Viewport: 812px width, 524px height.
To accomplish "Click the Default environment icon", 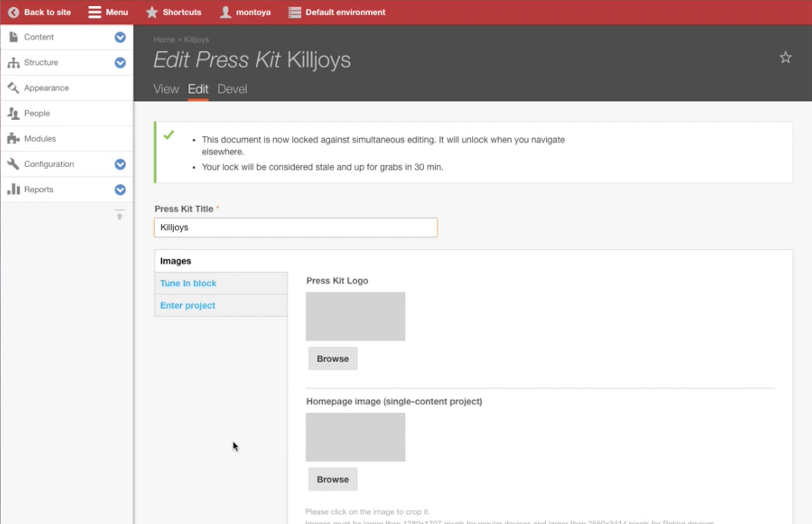I will pyautogui.click(x=294, y=13).
